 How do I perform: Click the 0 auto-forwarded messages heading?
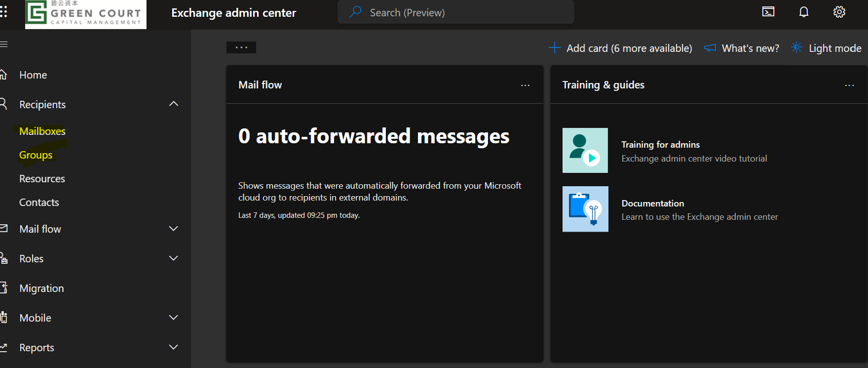pos(374,136)
